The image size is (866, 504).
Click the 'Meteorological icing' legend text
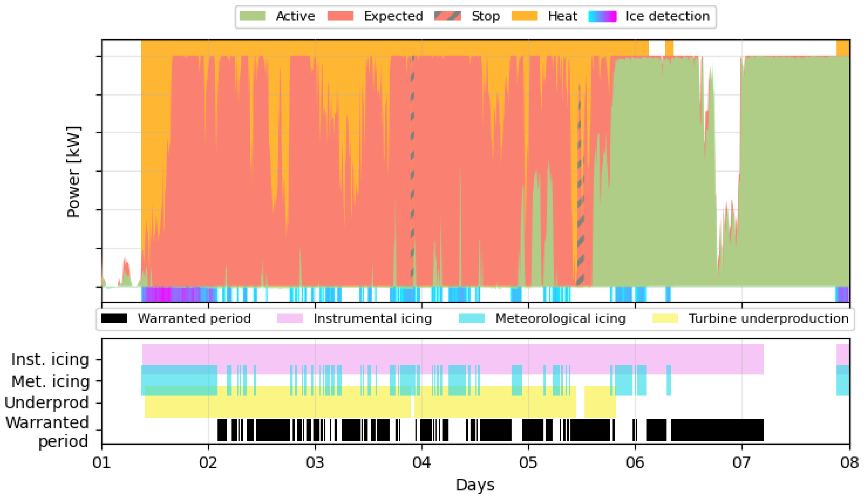(560, 319)
